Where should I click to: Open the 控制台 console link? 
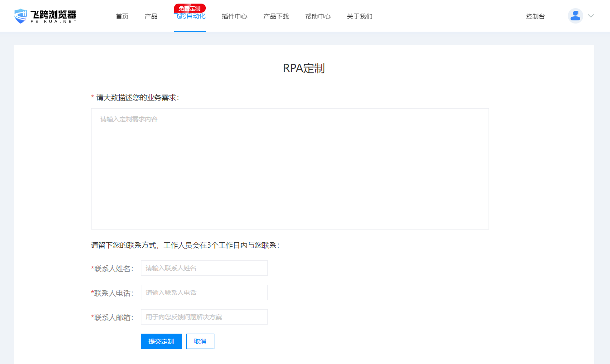click(x=535, y=16)
